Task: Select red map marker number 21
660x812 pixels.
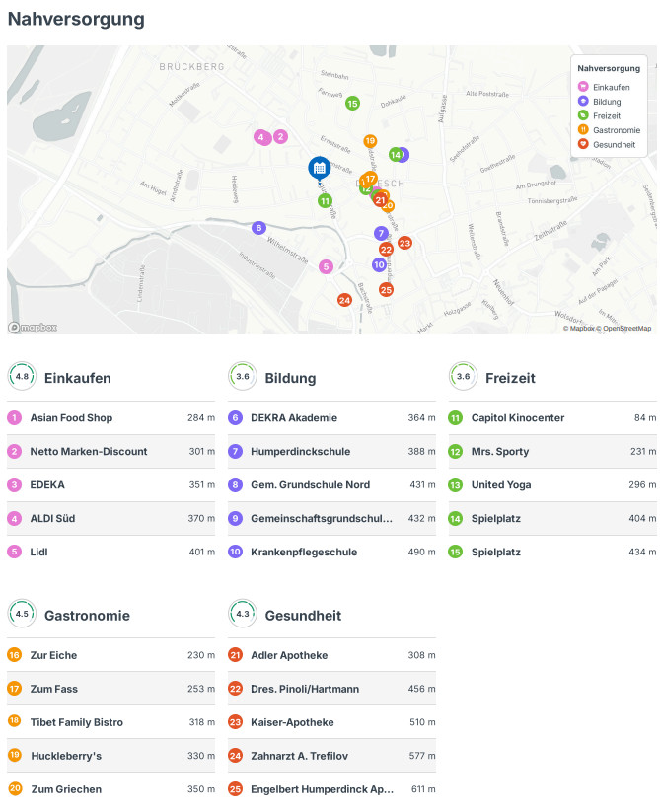Action: [x=381, y=200]
